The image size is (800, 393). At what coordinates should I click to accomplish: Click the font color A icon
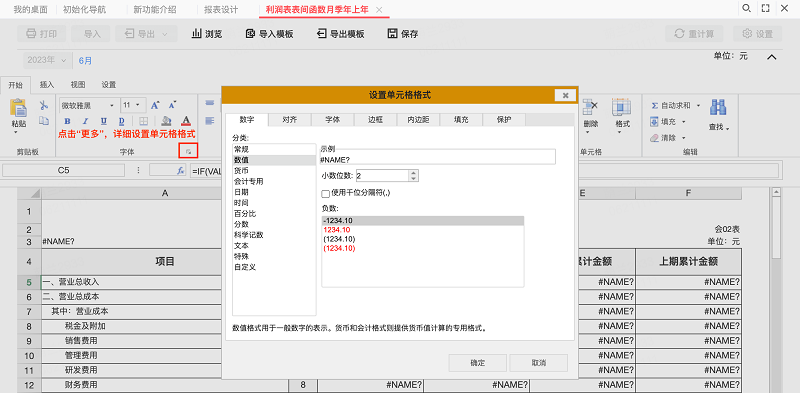pyautogui.click(x=186, y=121)
